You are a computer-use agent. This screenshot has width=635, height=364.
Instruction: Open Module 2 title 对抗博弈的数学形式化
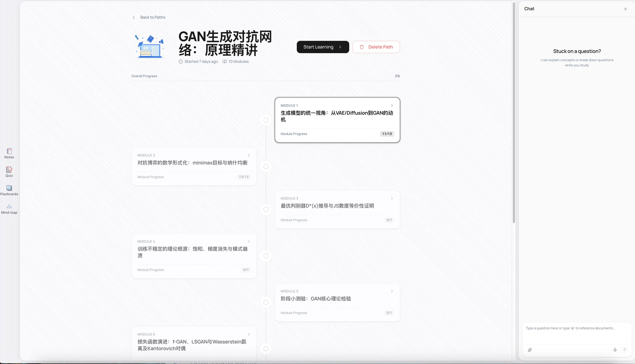(192, 163)
